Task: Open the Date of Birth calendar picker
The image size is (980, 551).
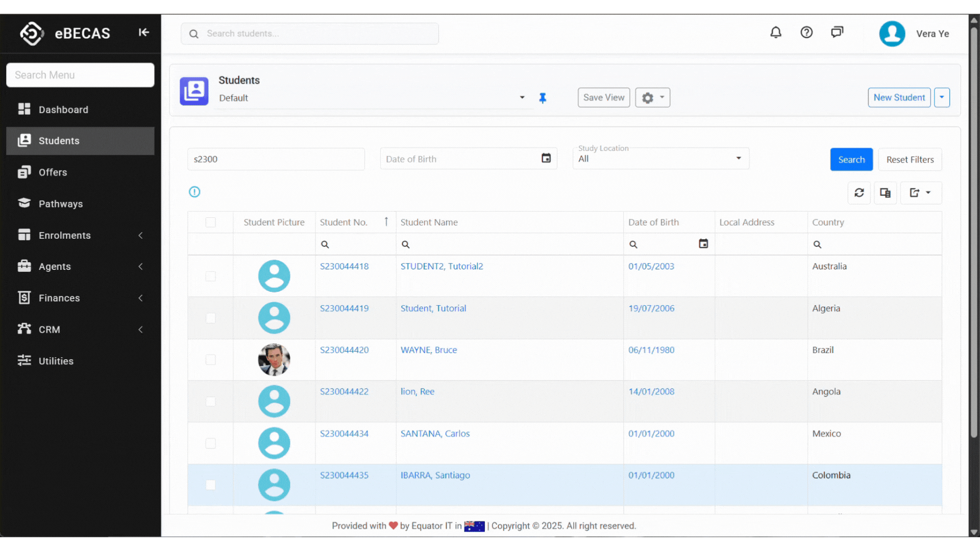Action: pos(546,159)
